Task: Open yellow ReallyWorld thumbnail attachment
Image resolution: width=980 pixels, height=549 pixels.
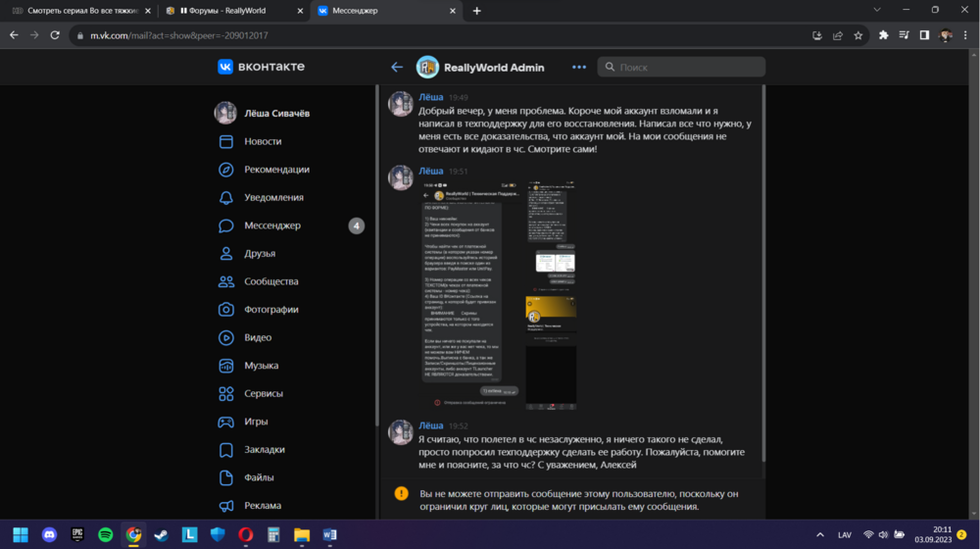Action: coord(551,314)
